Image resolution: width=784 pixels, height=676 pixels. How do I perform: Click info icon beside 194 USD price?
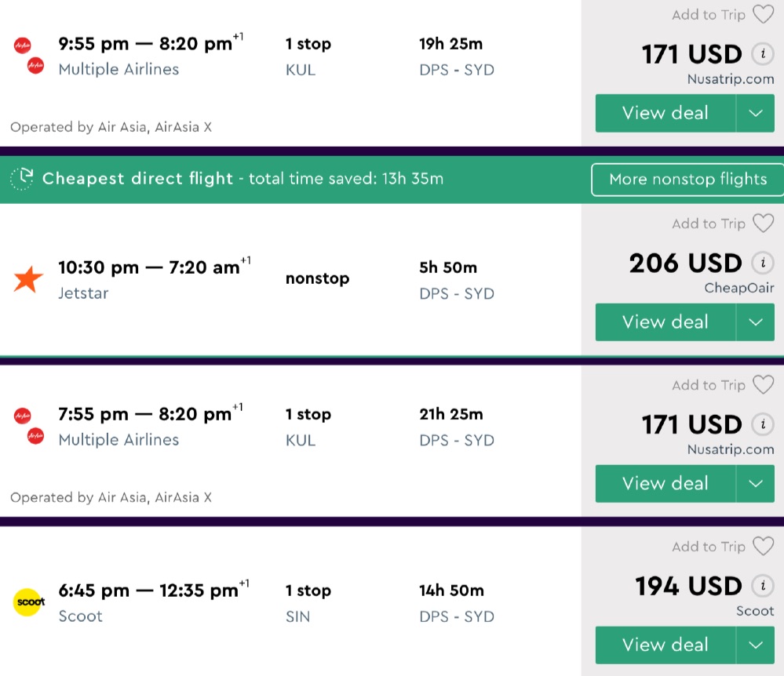pos(761,586)
